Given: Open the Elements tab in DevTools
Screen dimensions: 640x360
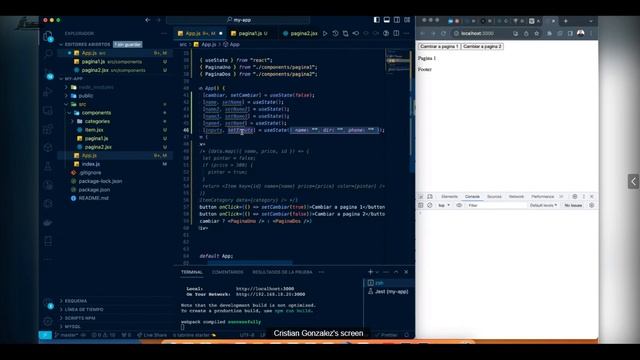Looking at the screenshot, I should [449, 197].
